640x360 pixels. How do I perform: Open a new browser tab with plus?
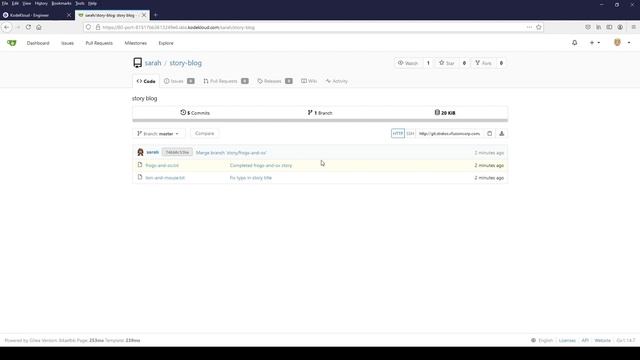point(156,15)
